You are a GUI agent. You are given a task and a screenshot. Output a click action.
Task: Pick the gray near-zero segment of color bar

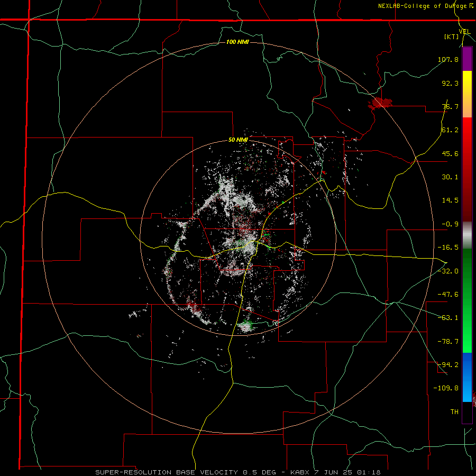(x=467, y=235)
